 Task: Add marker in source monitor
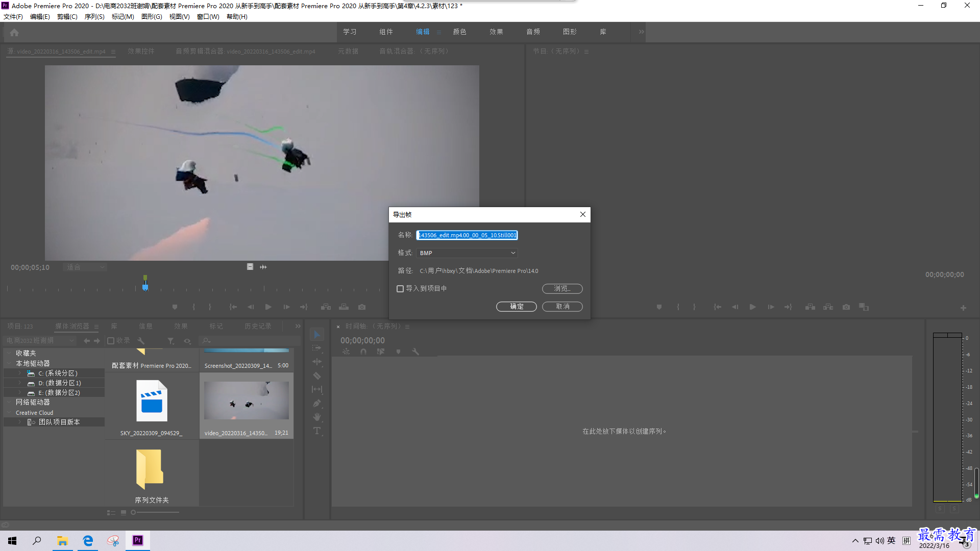click(x=175, y=307)
